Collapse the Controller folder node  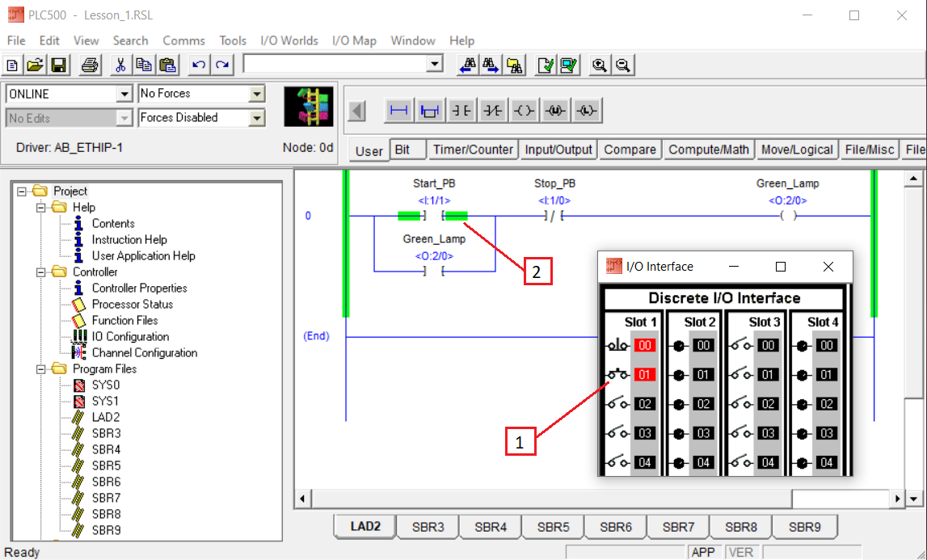[x=40, y=272]
